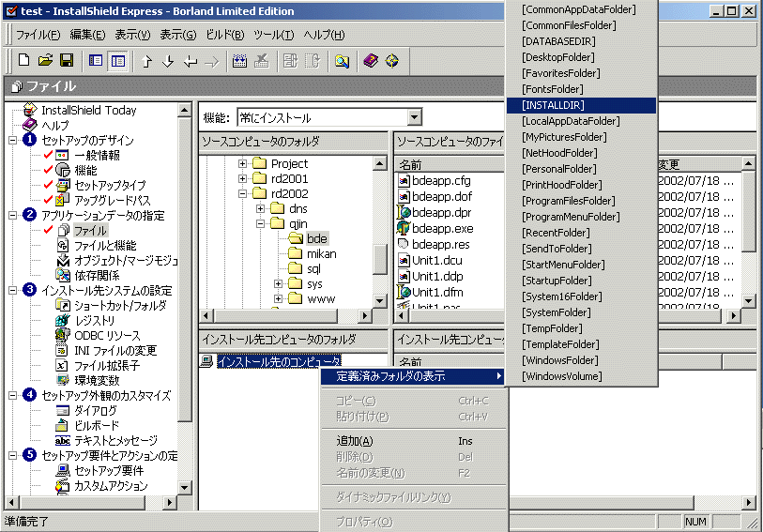Click source folder horizontal scroll right arrow
This screenshot has height=532, width=763.
(365, 316)
